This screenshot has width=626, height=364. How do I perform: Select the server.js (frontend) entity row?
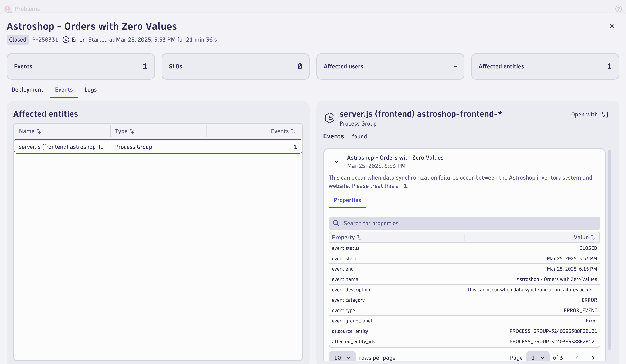[x=158, y=147]
